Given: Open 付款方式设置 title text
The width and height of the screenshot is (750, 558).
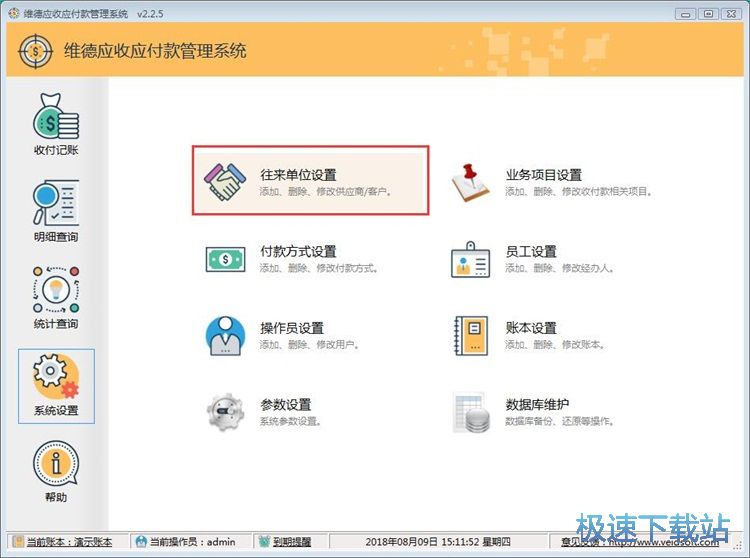Looking at the screenshot, I should click(298, 252).
